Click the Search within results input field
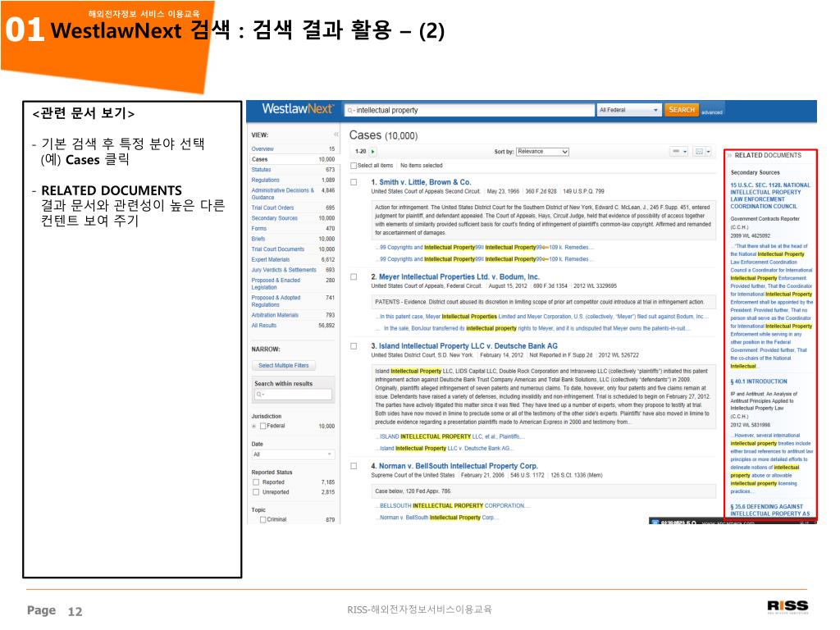Viewport: 840px width, 630px height. click(x=293, y=395)
